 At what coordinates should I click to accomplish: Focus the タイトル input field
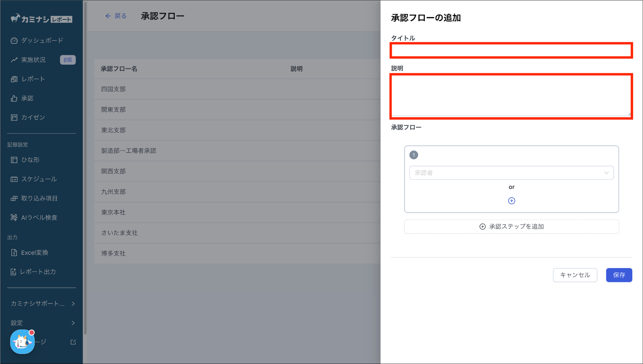click(511, 51)
